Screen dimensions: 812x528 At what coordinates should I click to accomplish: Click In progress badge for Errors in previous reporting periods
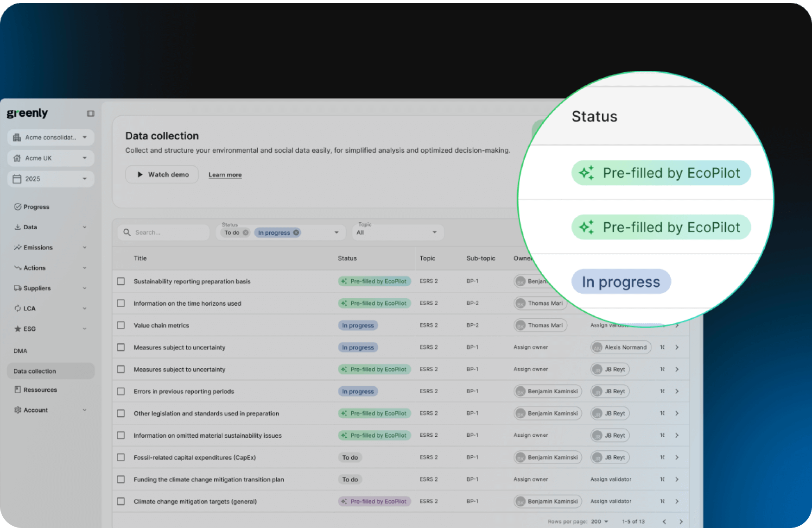[358, 391]
